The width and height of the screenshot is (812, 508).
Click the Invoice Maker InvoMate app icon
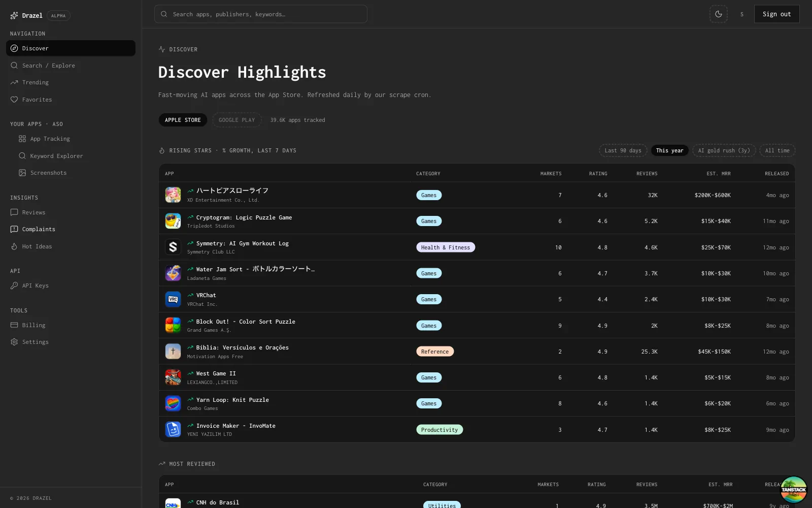pos(173,429)
